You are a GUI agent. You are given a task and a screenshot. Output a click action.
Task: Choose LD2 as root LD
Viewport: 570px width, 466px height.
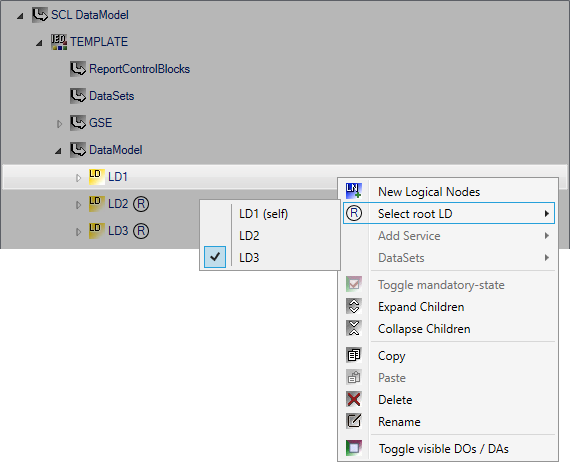[270, 236]
